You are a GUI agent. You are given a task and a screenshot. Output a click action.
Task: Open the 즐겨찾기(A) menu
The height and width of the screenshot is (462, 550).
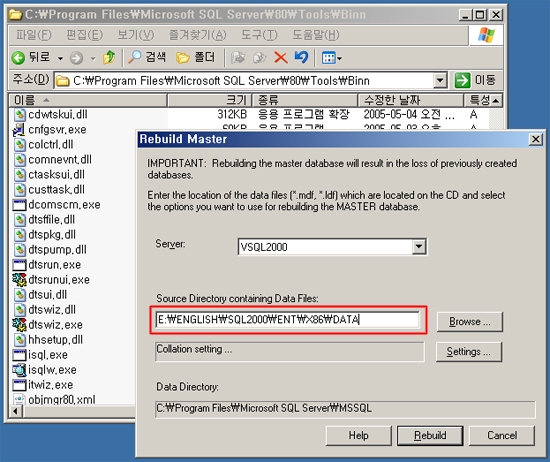pyautogui.click(x=197, y=35)
